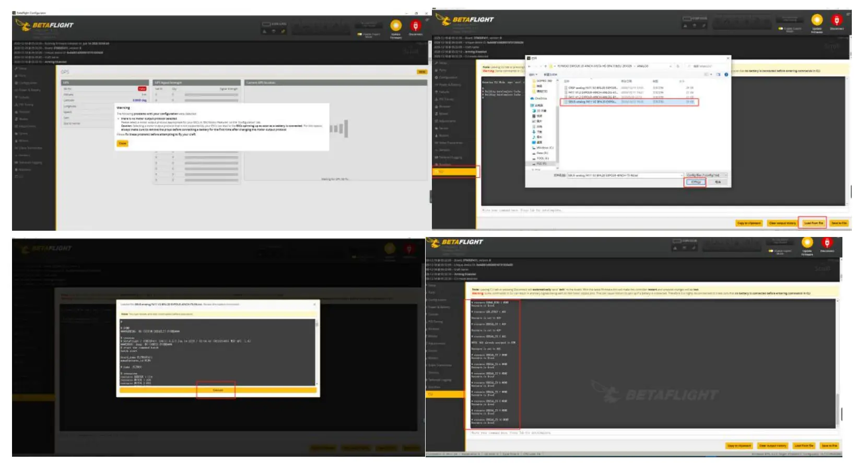Click blue help icon in file dialog
This screenshot has width=868, height=463.
pos(726,75)
